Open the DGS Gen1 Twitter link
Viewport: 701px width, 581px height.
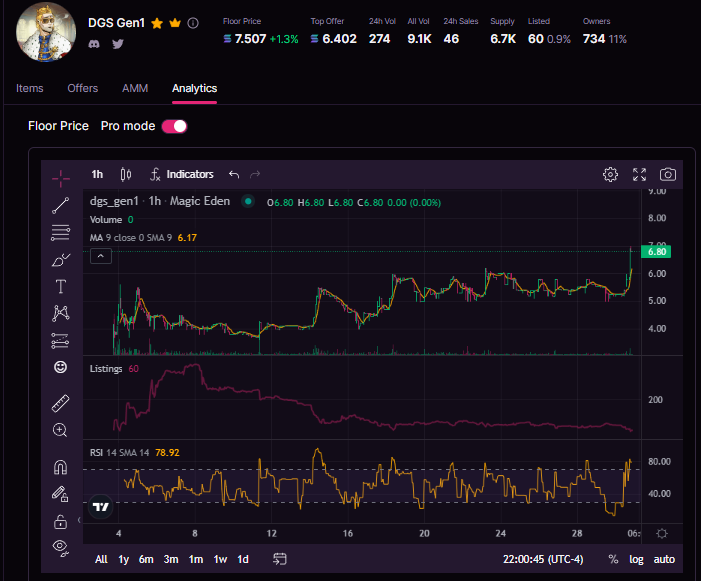118,44
